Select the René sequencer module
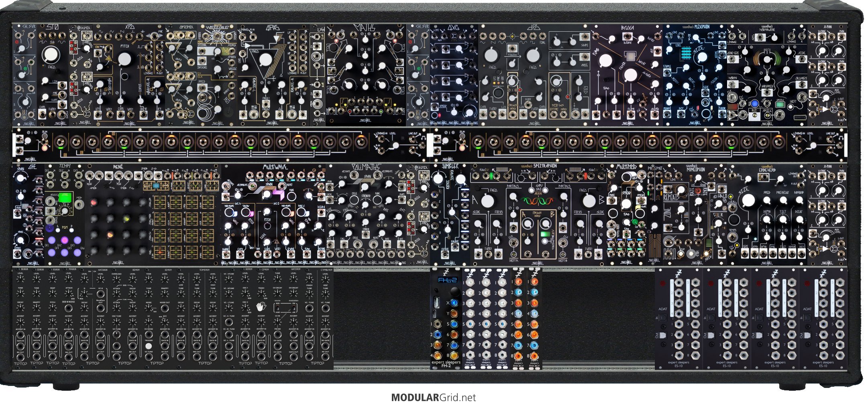This screenshot has height=406, width=868. click(x=153, y=214)
